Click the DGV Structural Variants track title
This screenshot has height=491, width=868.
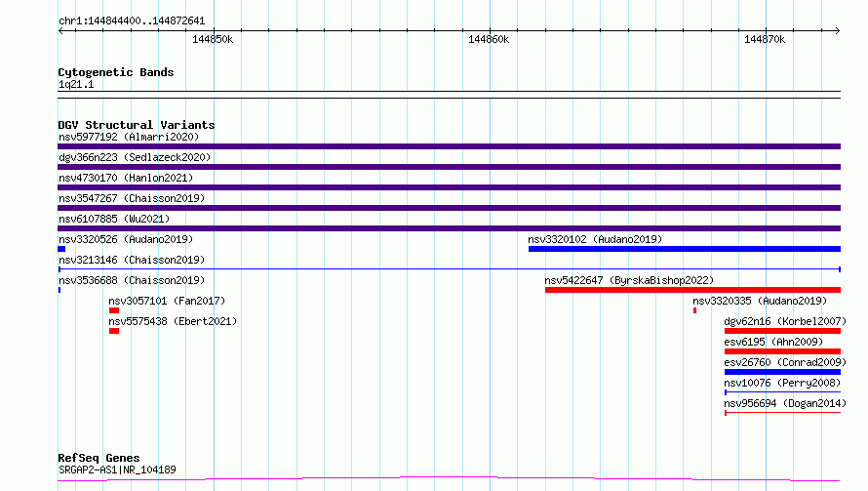[137, 125]
